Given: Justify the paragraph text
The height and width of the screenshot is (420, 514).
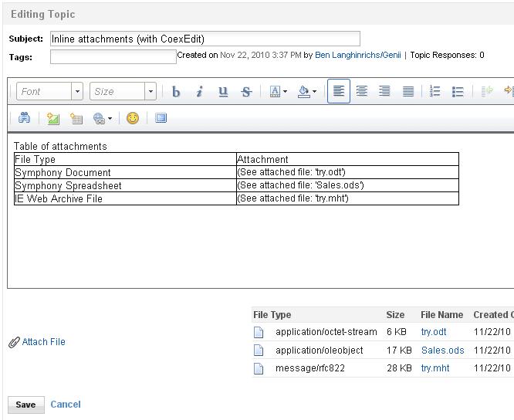Looking at the screenshot, I should click(408, 92).
